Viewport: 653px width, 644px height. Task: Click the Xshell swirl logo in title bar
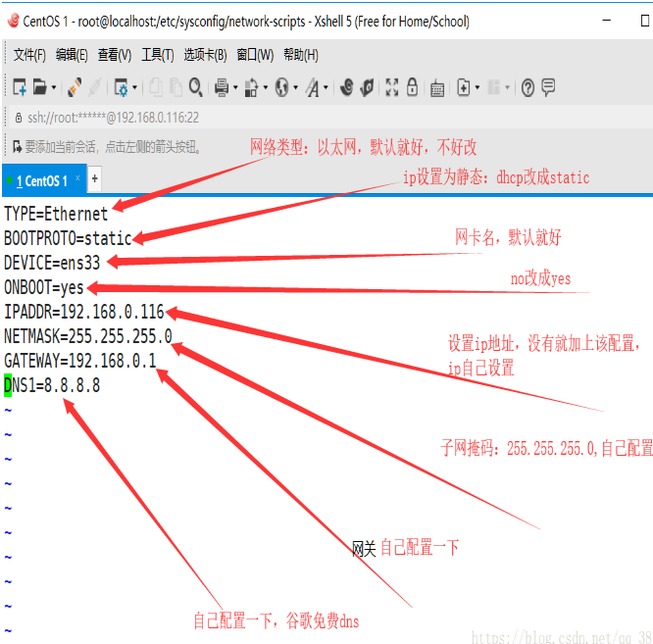point(14,21)
